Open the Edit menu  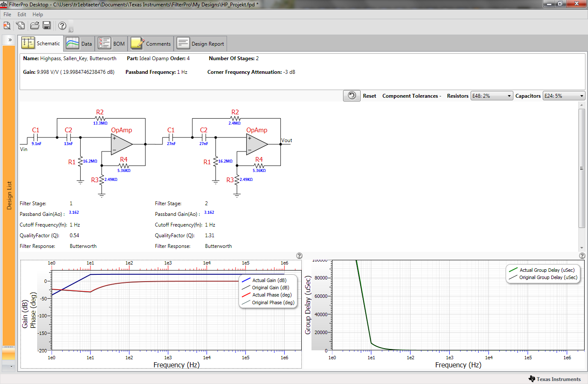coord(22,14)
